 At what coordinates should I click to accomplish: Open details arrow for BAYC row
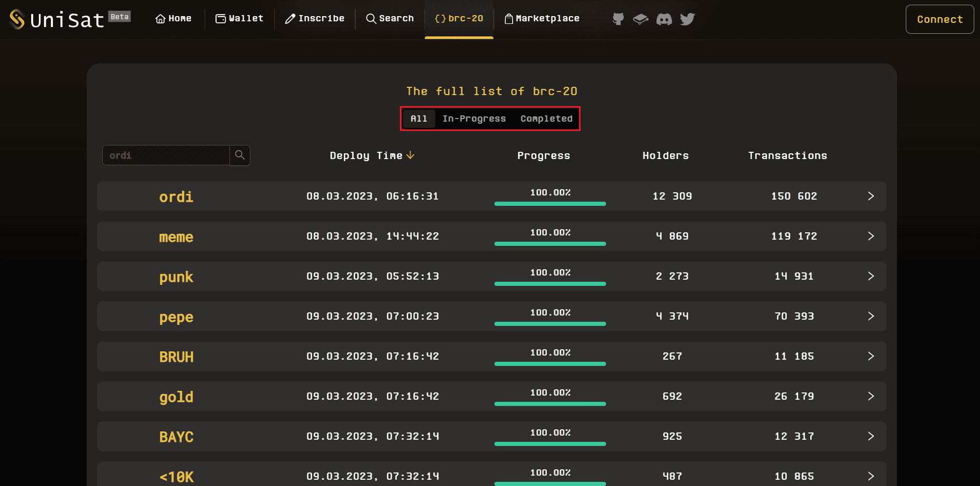[871, 436]
